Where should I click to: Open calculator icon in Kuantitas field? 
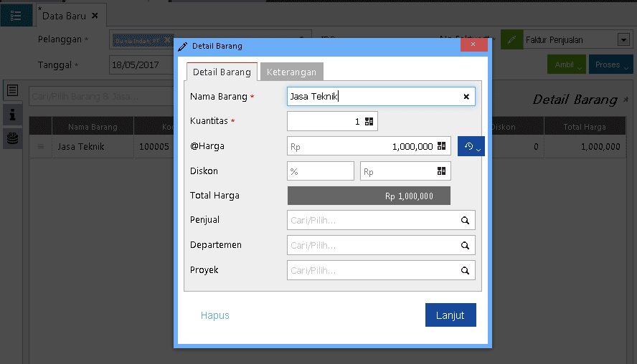pyautogui.click(x=369, y=122)
